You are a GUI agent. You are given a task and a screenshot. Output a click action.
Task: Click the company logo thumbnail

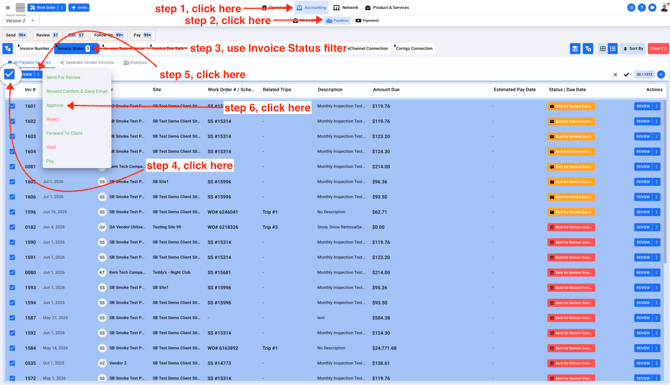pyautogui.click(x=20, y=8)
